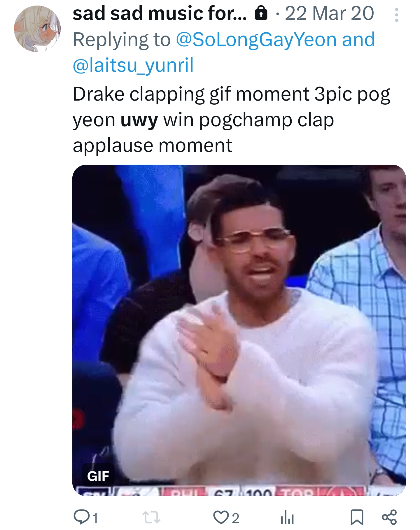Bookmark this tweet
The width and height of the screenshot is (420, 530).
point(357,517)
